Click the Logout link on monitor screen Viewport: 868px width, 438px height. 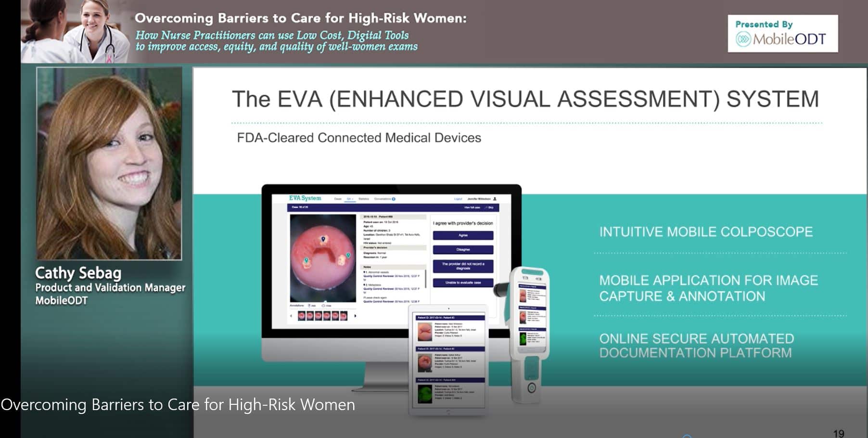coord(458,199)
